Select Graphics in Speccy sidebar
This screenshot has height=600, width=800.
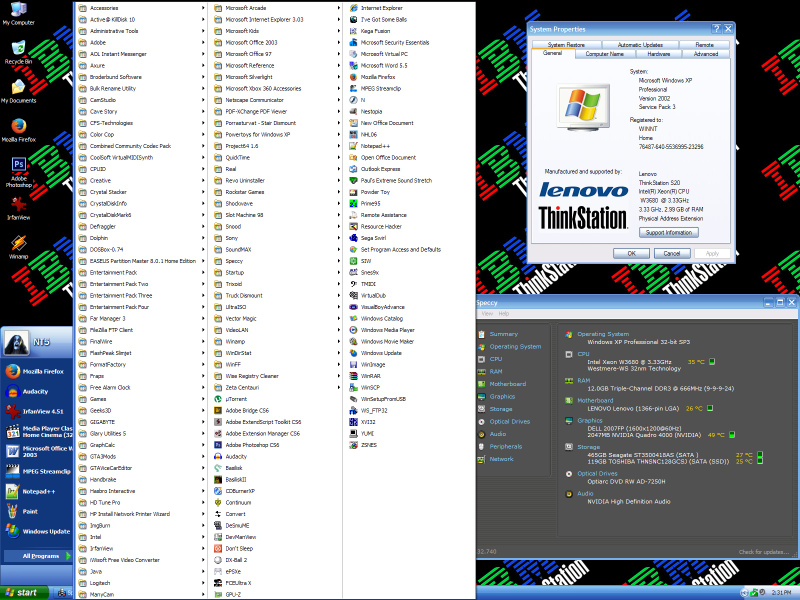coord(502,396)
